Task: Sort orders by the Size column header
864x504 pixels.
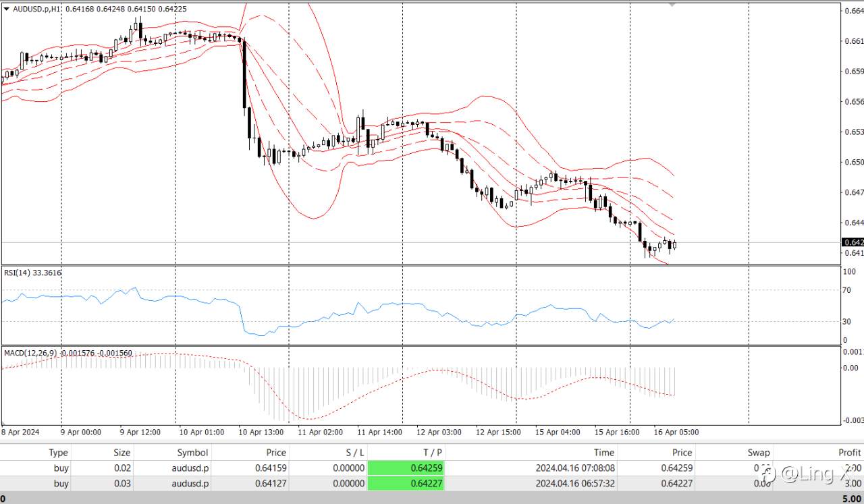Action: pos(122,452)
